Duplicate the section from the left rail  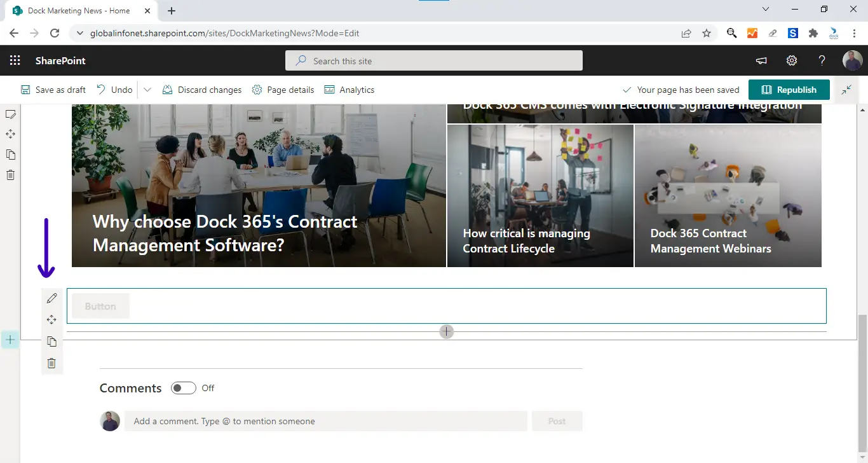[10, 155]
